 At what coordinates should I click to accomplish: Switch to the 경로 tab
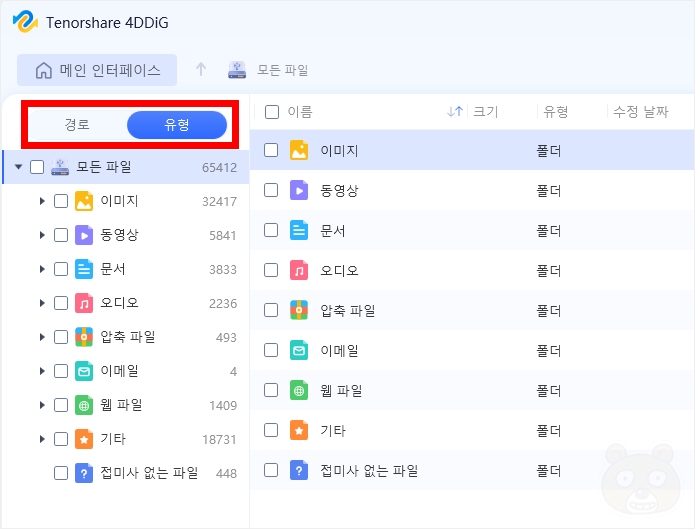(77, 125)
